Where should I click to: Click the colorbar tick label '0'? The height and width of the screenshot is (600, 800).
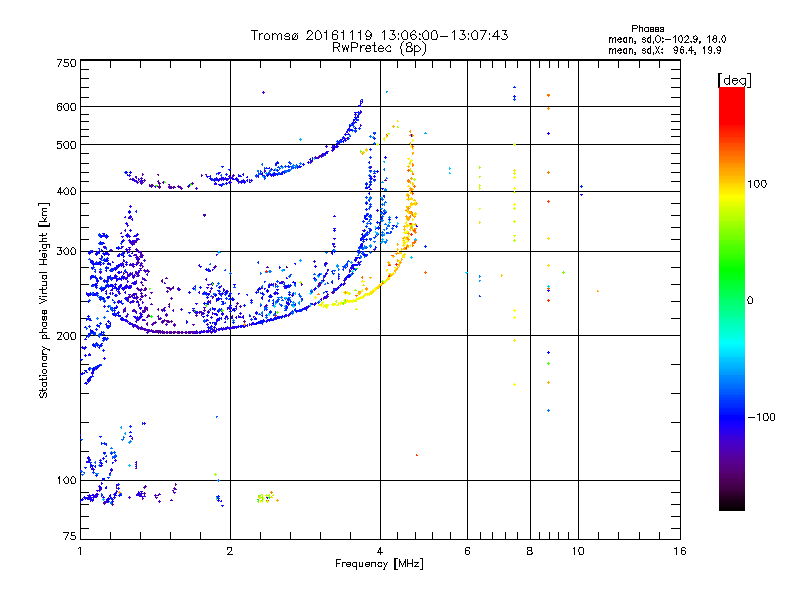[x=749, y=301]
